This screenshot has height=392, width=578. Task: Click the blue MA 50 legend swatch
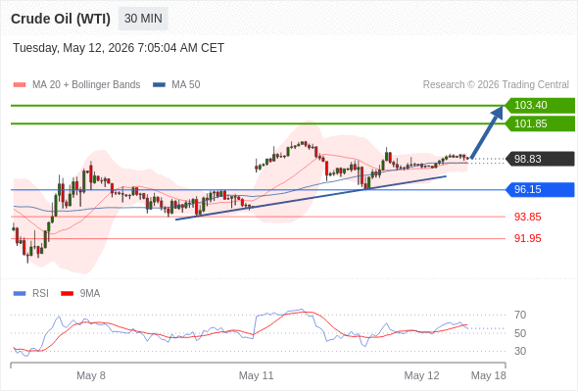159,85
